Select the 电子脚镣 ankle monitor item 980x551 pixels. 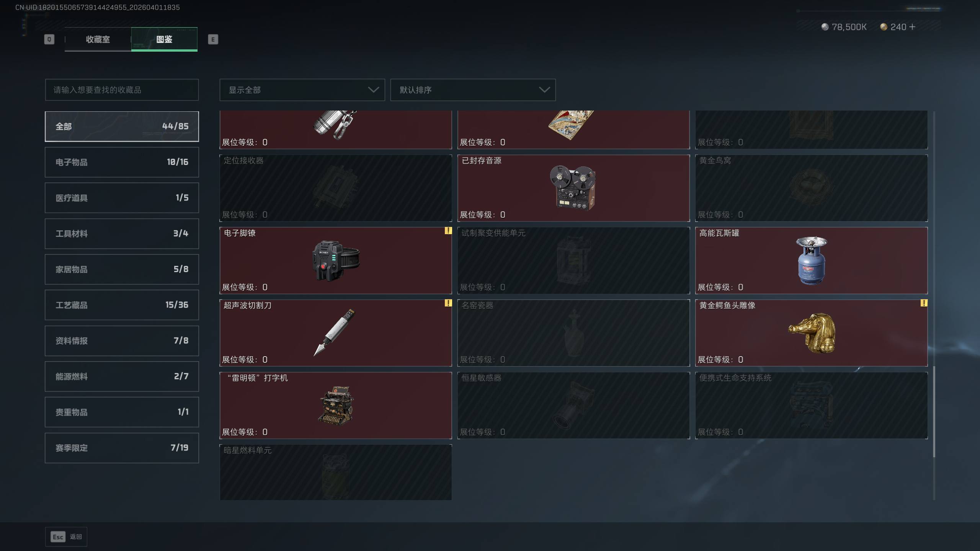pos(335,260)
